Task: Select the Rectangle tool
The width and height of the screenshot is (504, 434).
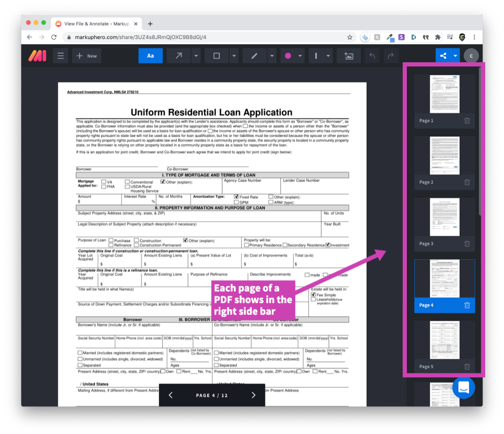Action: click(217, 56)
